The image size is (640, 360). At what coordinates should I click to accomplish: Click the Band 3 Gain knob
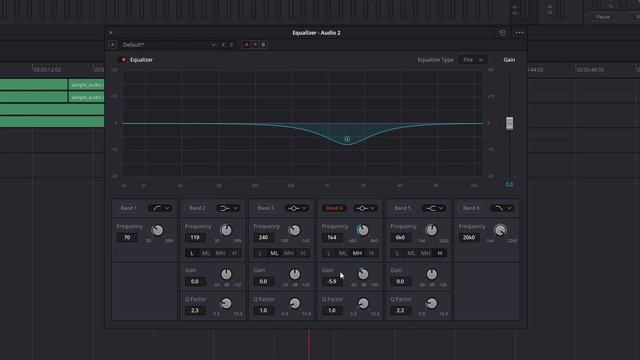295,274
